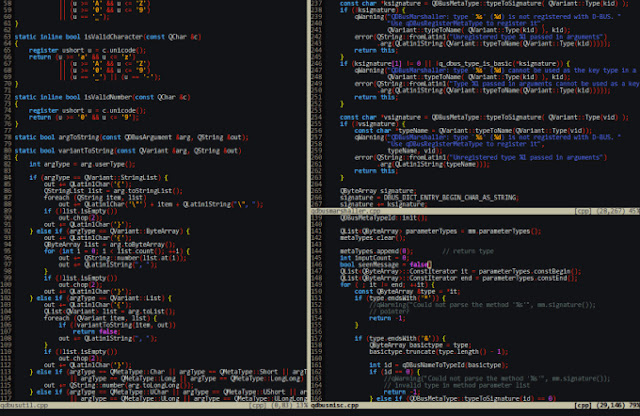Screen dimensions: 640x416
Task: Click the 'const char *vsignature' declaration line
Action: coord(484,117)
